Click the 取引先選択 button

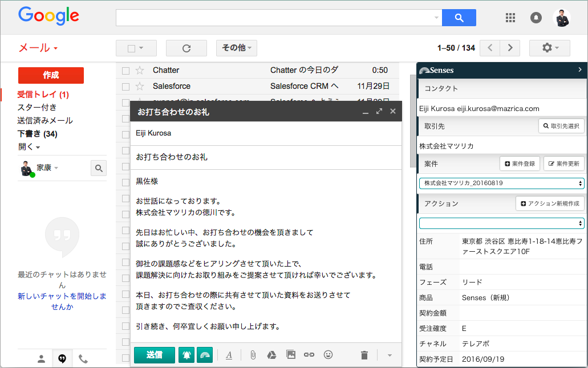tap(561, 126)
